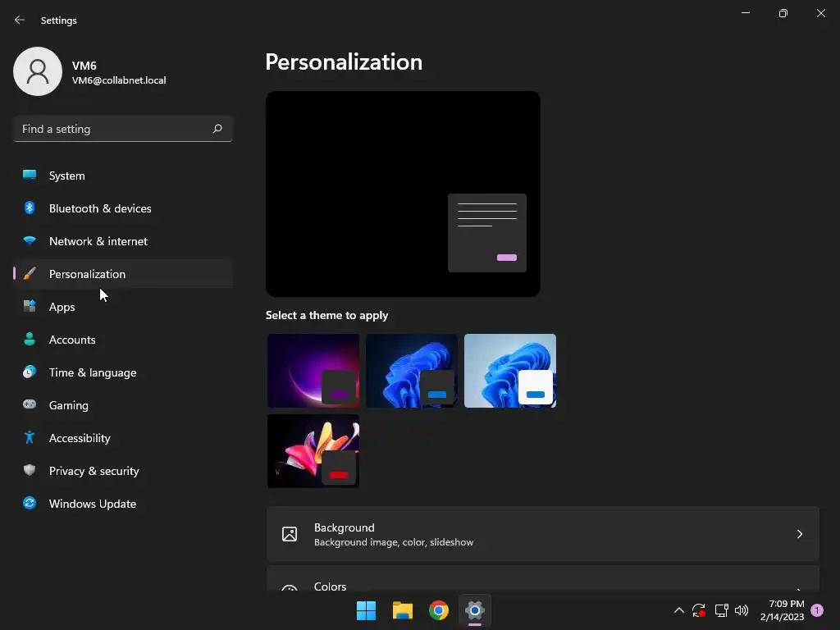Open Accessibility settings

[x=123, y=438]
